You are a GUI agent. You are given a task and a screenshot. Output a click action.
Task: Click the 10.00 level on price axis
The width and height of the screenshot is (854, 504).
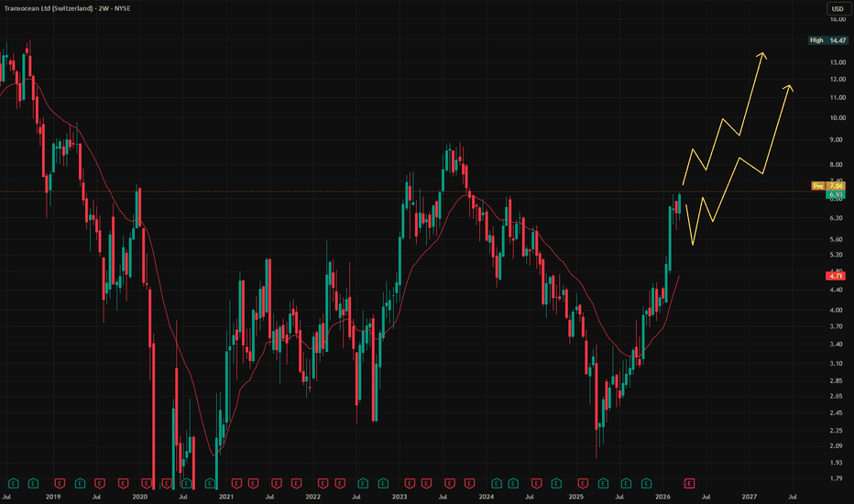click(x=836, y=118)
